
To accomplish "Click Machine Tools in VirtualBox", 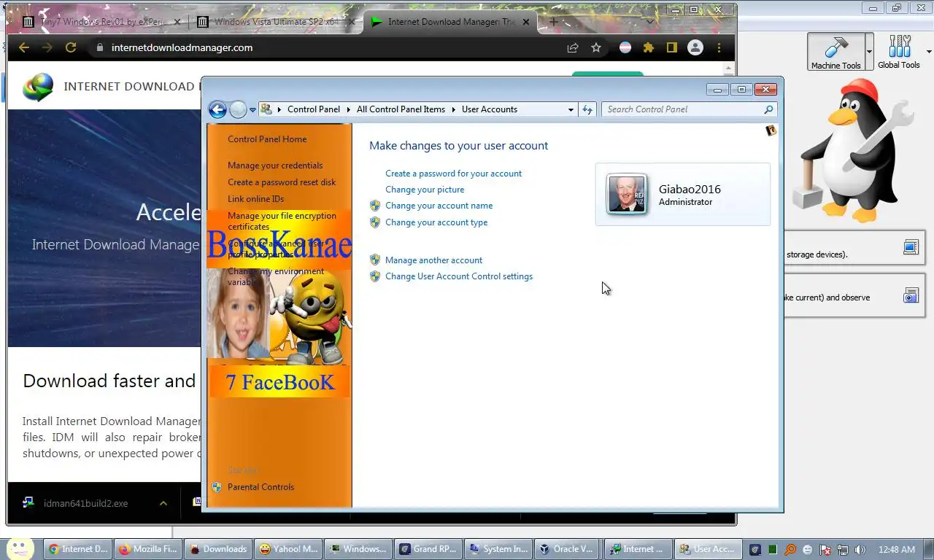I will tap(835, 52).
